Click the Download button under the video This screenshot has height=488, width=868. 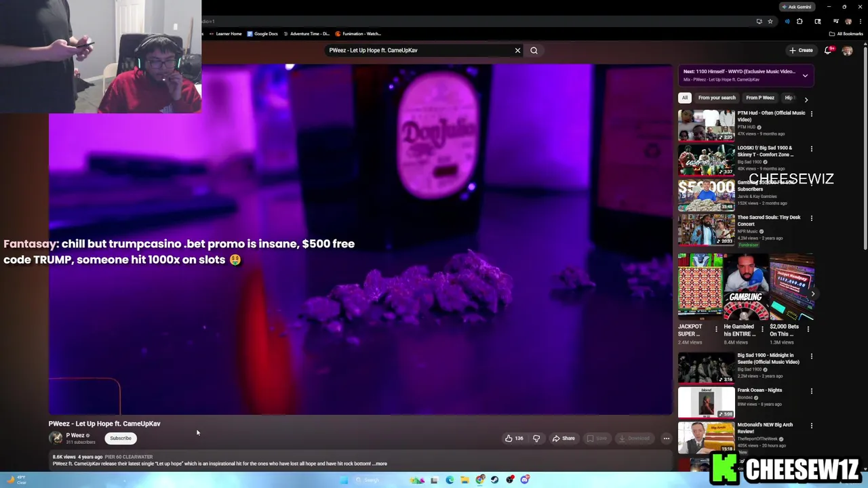635,439
